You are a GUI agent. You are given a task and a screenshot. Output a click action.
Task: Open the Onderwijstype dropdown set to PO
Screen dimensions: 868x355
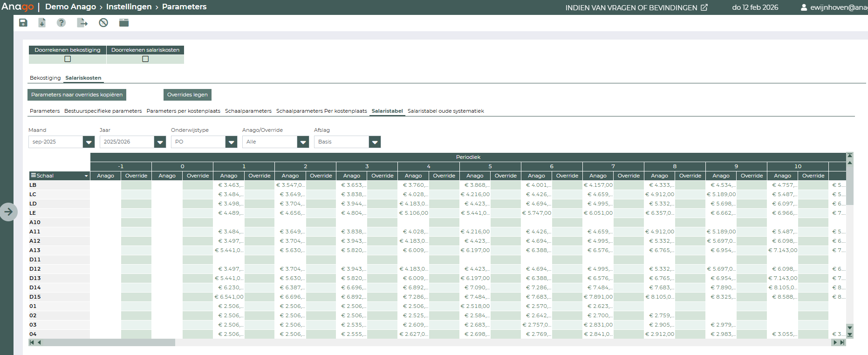[x=231, y=142]
